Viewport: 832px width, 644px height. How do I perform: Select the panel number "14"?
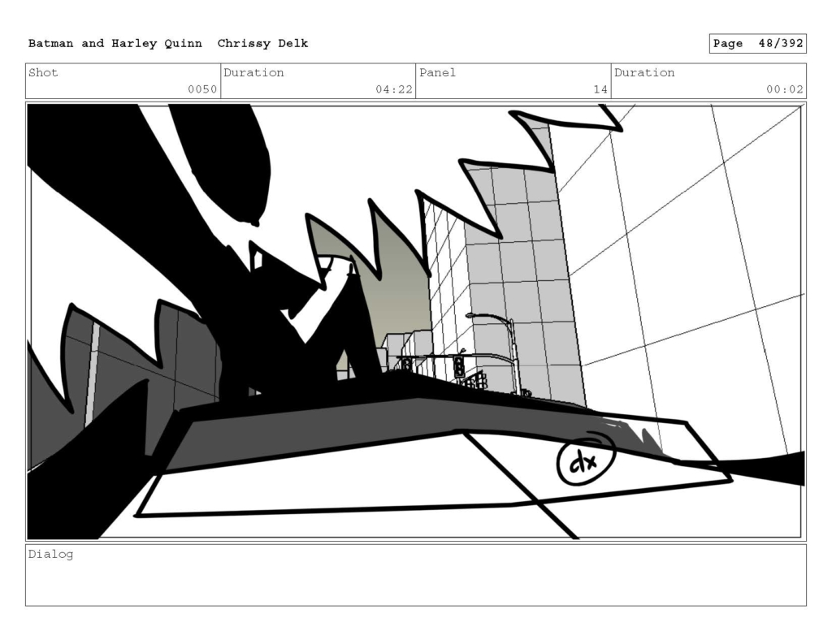coord(600,89)
